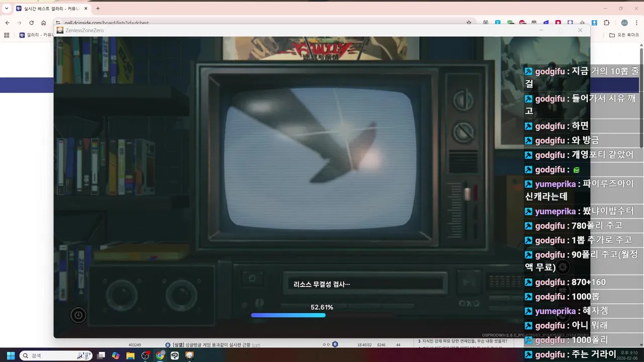Viewport: 644px width, 362px height.
Task: Click the 18:40:02 post time cell
Action: pos(364,345)
